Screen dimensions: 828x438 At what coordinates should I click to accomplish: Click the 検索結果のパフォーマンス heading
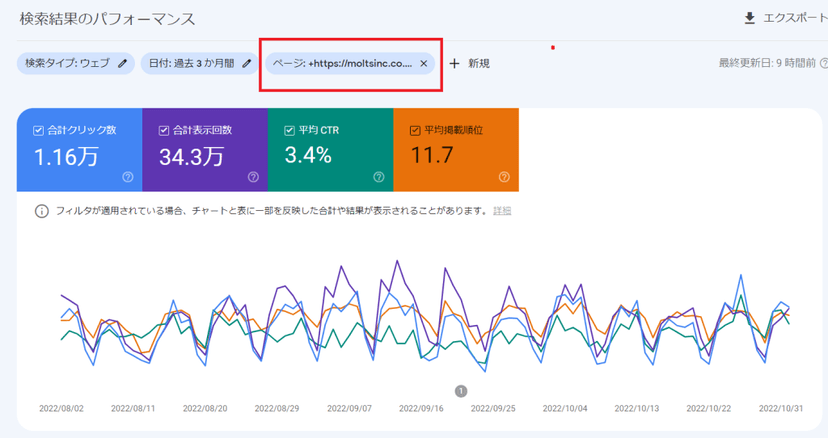coord(107,19)
